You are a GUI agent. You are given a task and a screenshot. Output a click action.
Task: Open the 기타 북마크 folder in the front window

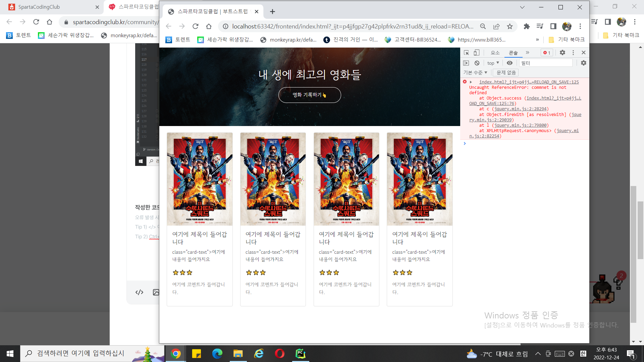coord(567,40)
